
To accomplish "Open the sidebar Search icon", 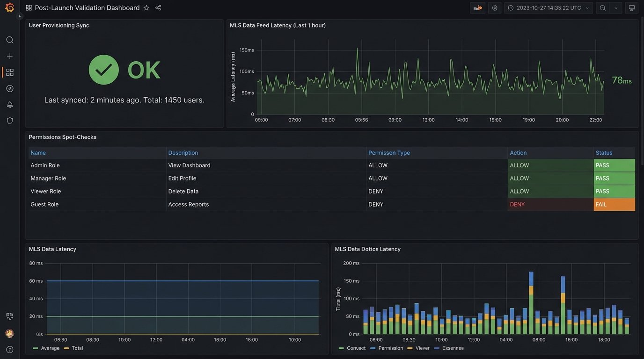I will click(9, 40).
